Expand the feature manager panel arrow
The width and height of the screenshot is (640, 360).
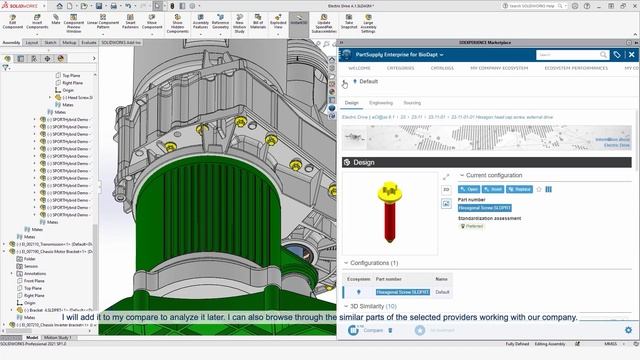pos(94,59)
